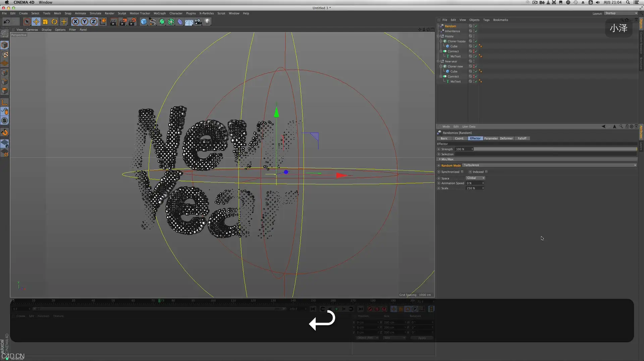Open the spline pen tools
Viewport: 644px width, 361px height.
click(x=153, y=22)
